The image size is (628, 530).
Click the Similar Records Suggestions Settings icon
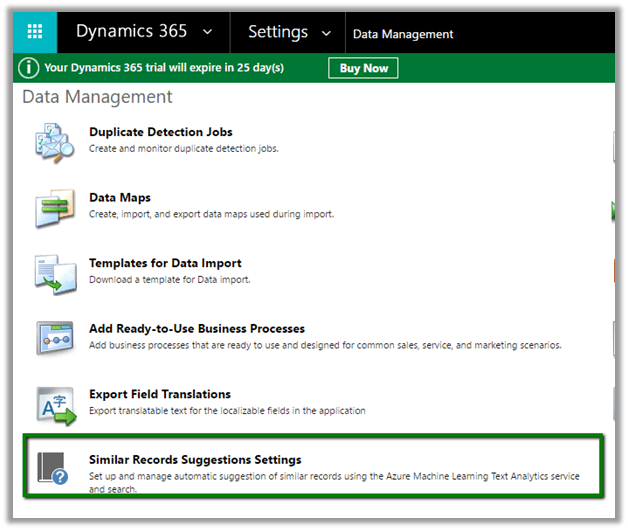tap(54, 469)
